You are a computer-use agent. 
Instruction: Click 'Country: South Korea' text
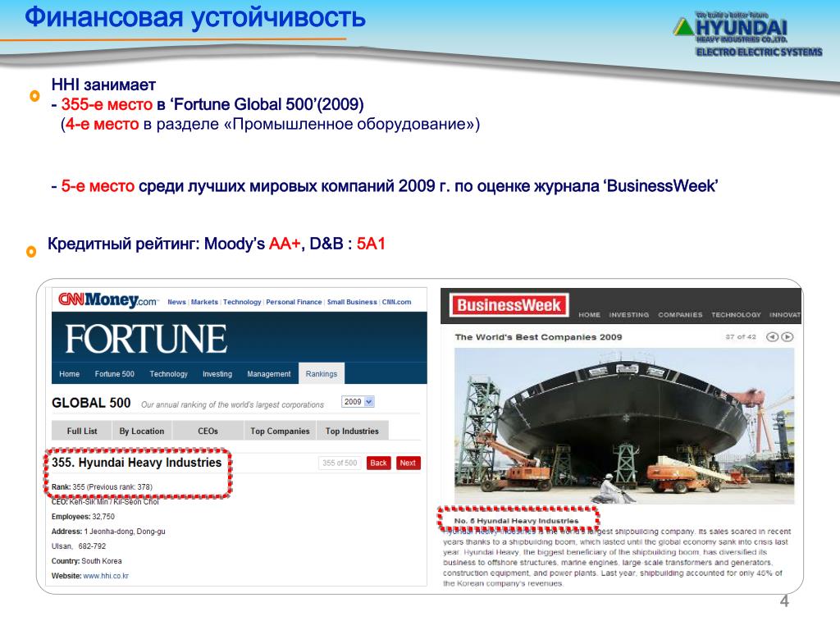coord(87,561)
